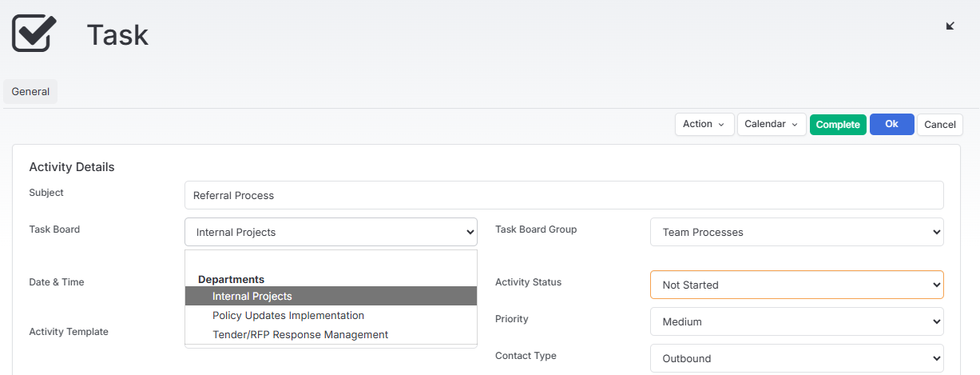Switch to the General tab
The width and height of the screenshot is (980, 375).
30,92
